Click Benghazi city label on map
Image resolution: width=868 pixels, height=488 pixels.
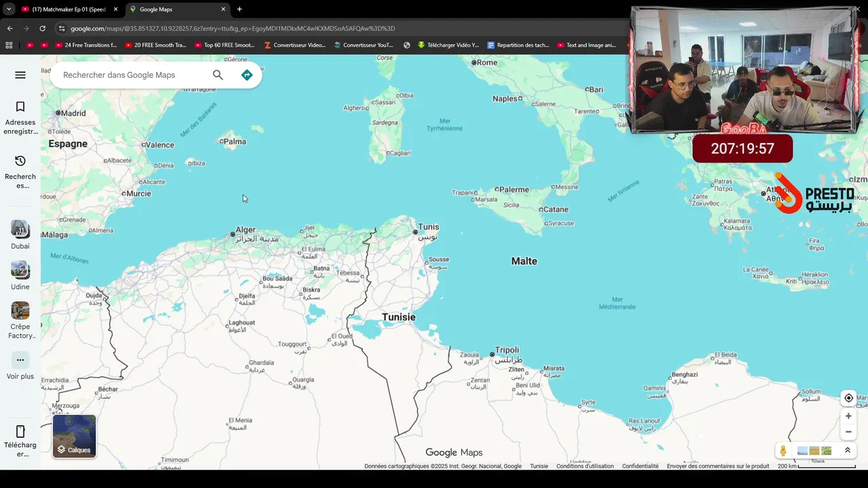684,375
